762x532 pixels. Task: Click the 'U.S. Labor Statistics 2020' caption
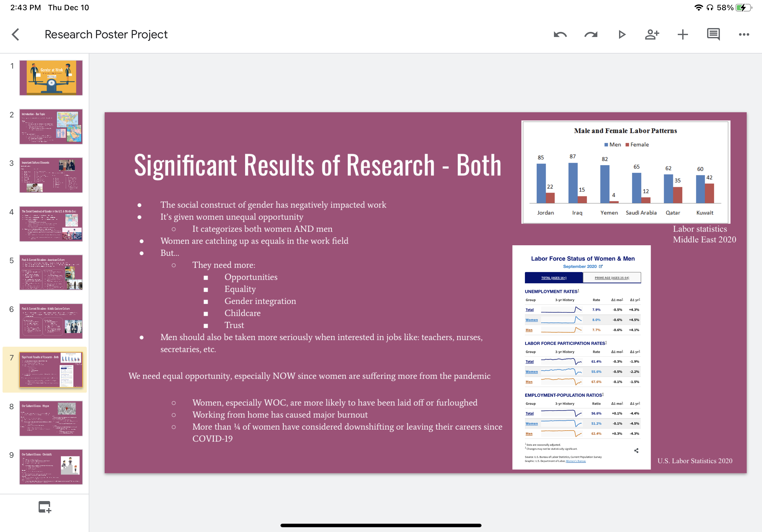pos(695,461)
